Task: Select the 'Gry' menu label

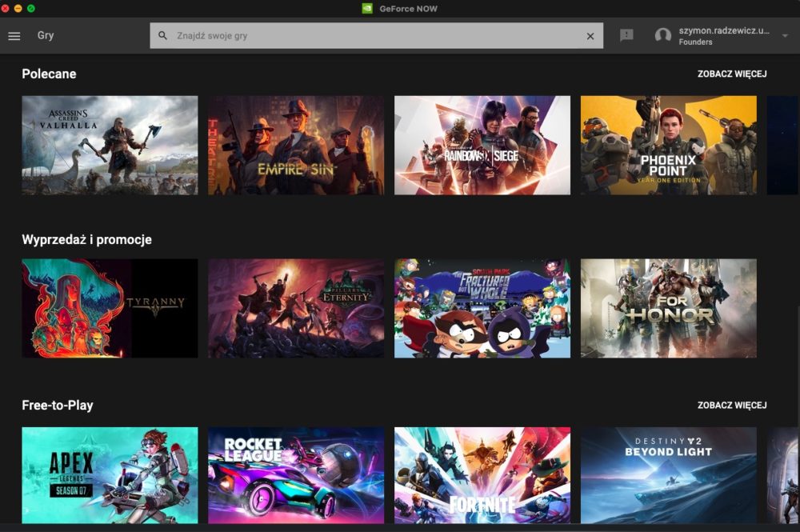Action: click(46, 35)
